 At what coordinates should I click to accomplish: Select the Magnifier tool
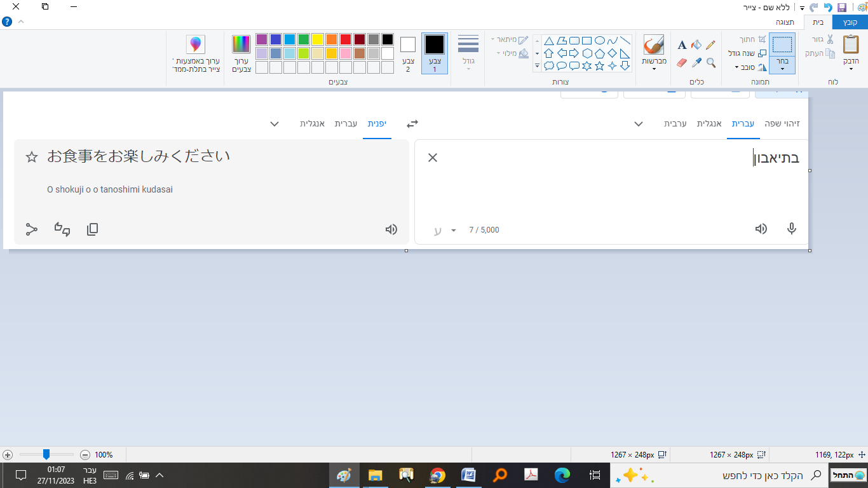click(x=710, y=62)
